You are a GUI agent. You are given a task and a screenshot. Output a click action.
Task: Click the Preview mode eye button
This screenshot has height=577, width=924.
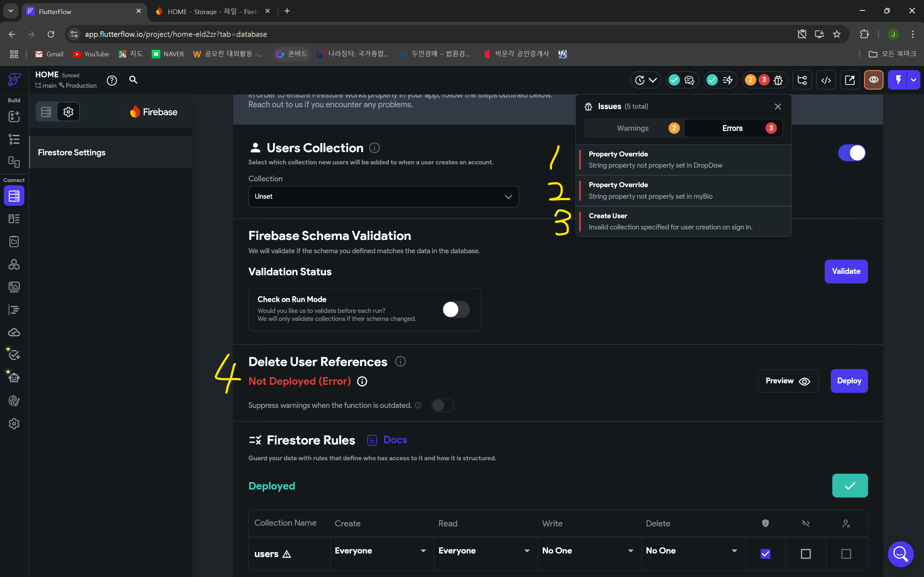coord(874,80)
